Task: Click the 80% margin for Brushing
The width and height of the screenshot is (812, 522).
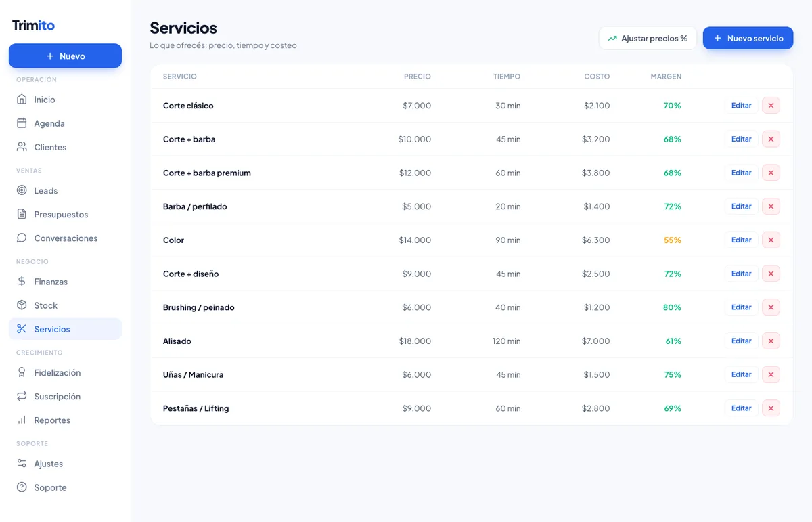Action: click(x=673, y=307)
